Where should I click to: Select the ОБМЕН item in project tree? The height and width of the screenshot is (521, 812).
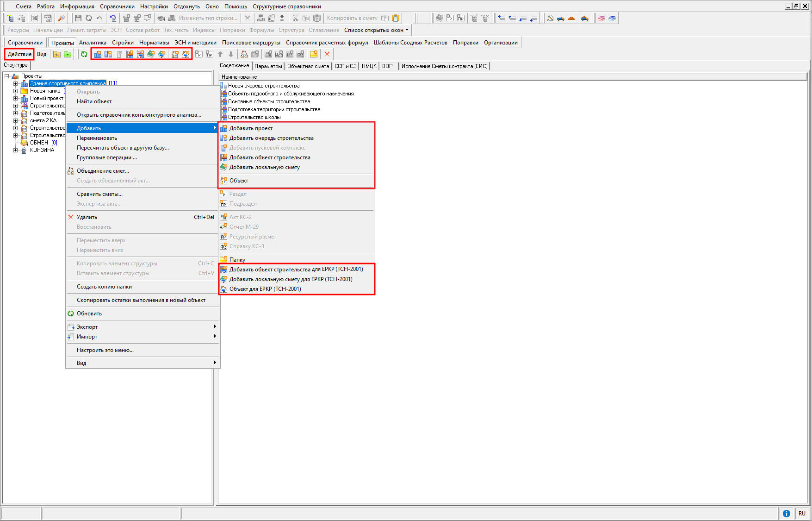[x=39, y=143]
